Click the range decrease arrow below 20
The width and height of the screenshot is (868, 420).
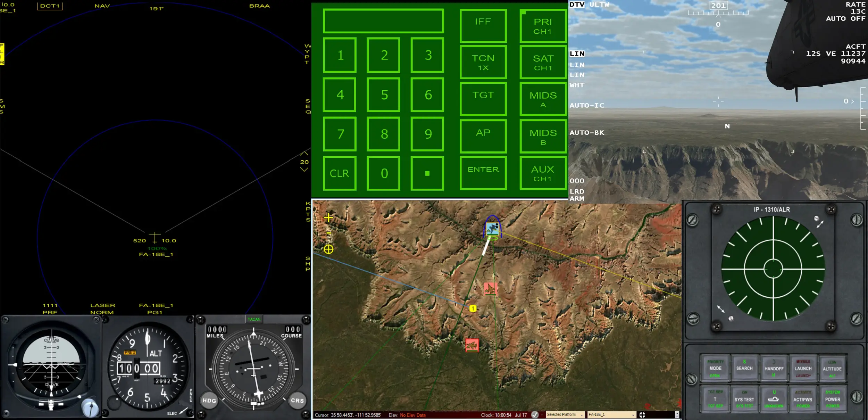(x=304, y=170)
